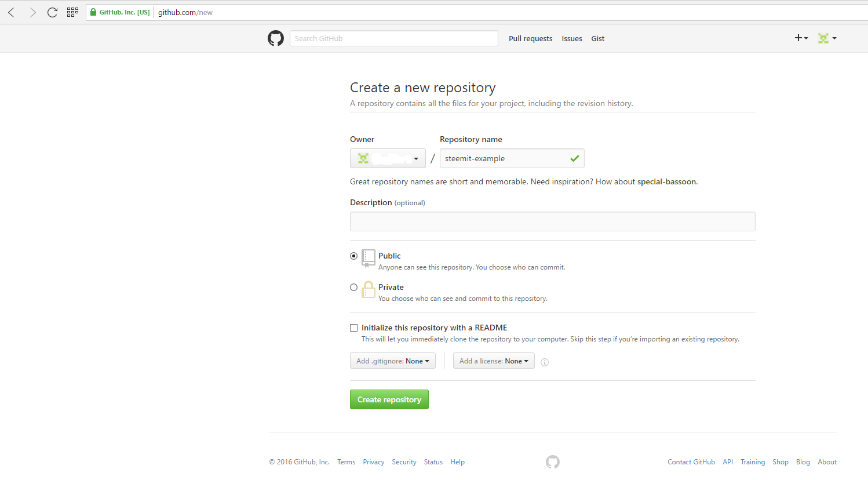Check Initialize this repository with a README
The height and width of the screenshot is (480, 868).
click(x=353, y=328)
